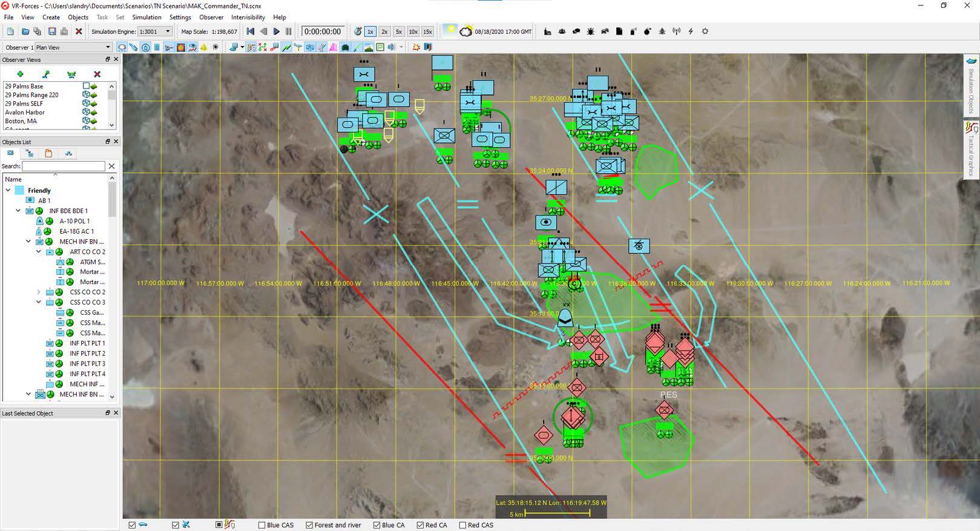The width and height of the screenshot is (980, 531).
Task: Click the radio antenna emitter icon
Action: click(x=676, y=31)
